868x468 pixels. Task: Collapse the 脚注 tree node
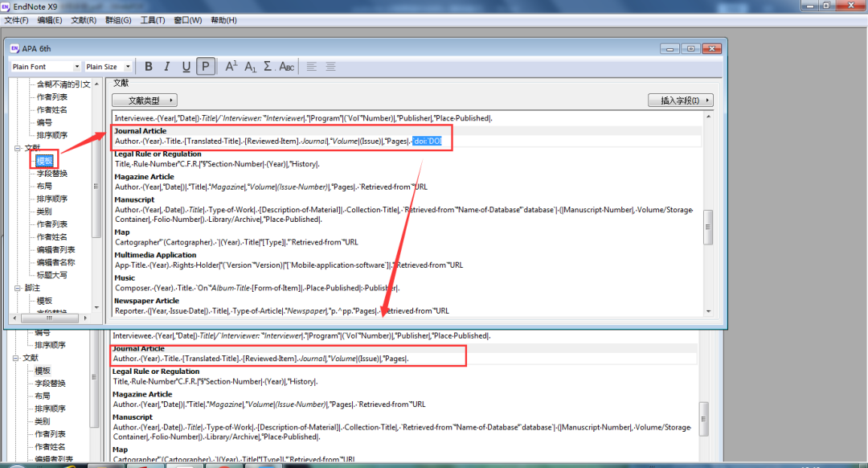[x=18, y=288]
